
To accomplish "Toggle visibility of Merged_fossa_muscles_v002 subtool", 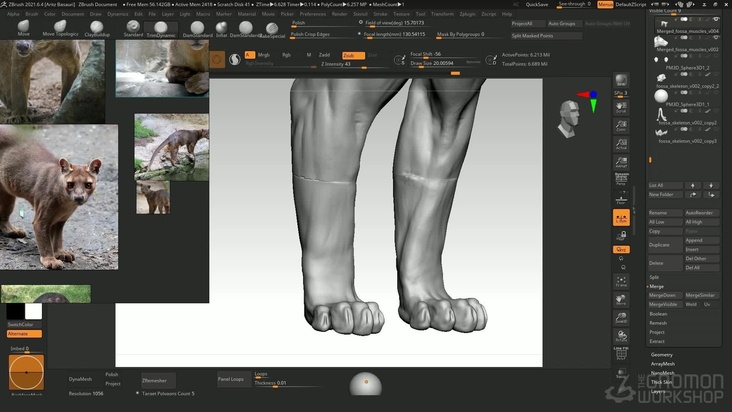I will [716, 38].
